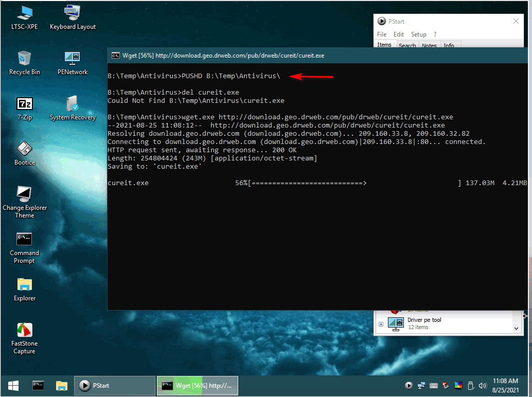Switch to the Notes tab in PStart

(x=429, y=45)
